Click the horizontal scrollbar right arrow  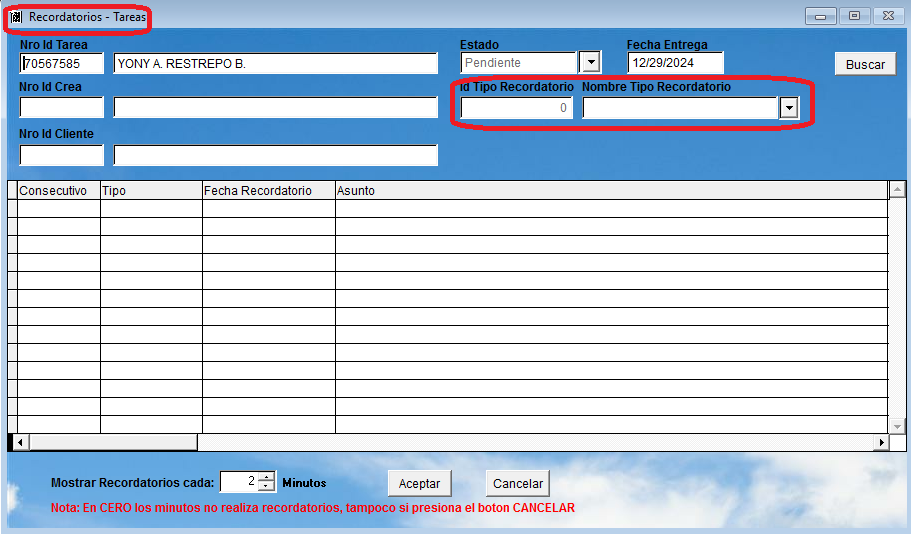(x=882, y=443)
